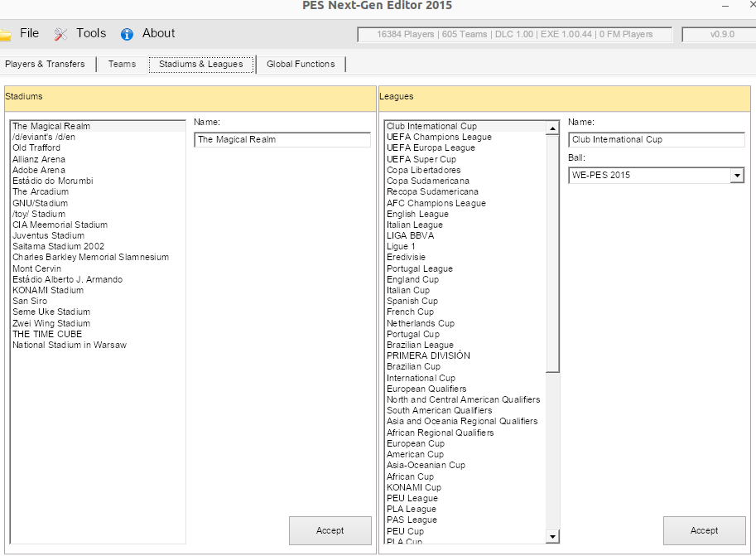Select Charles Barkley Memorial Slamnesium
This screenshot has width=756, height=556.
pyautogui.click(x=98, y=257)
